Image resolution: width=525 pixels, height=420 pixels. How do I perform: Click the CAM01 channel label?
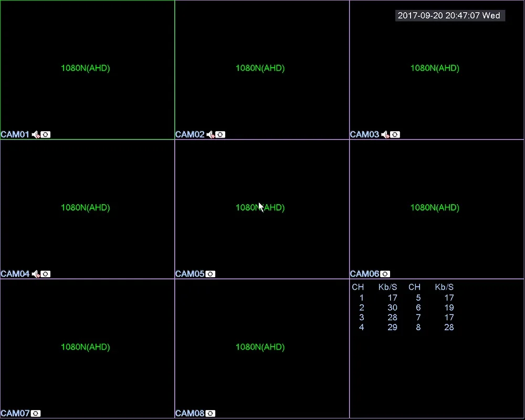[x=15, y=134]
